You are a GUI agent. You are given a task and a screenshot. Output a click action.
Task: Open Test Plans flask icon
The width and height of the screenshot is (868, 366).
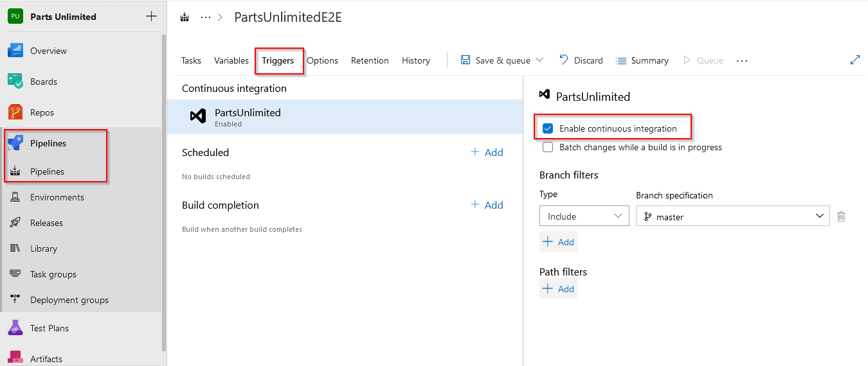15,328
